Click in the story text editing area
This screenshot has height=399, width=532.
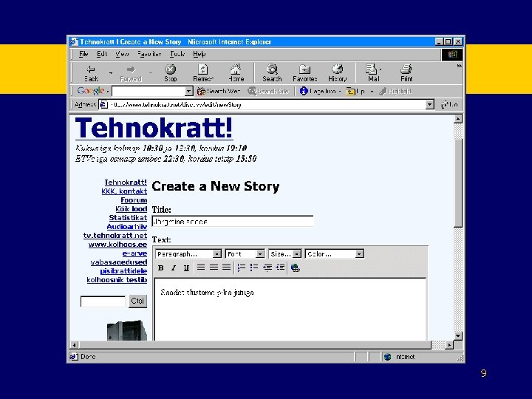point(290,309)
